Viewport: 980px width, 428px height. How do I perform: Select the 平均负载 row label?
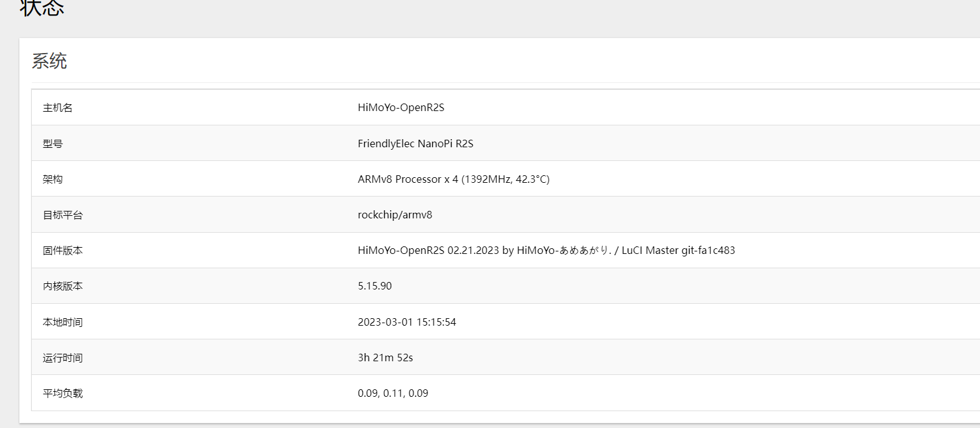pyautogui.click(x=62, y=393)
